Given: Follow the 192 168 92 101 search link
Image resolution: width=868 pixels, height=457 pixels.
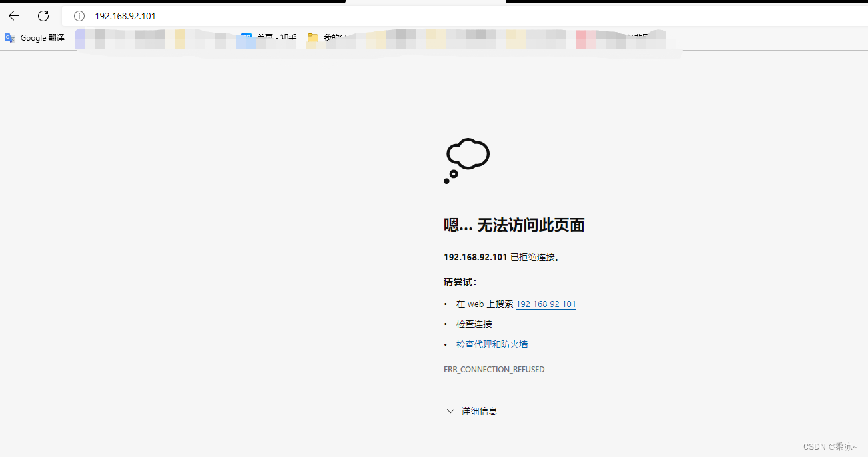Looking at the screenshot, I should click(546, 304).
